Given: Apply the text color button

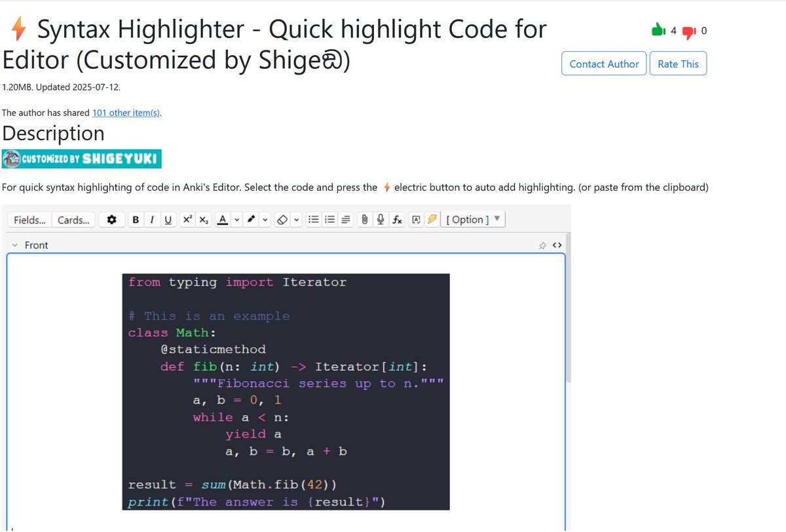Looking at the screenshot, I should [222, 219].
